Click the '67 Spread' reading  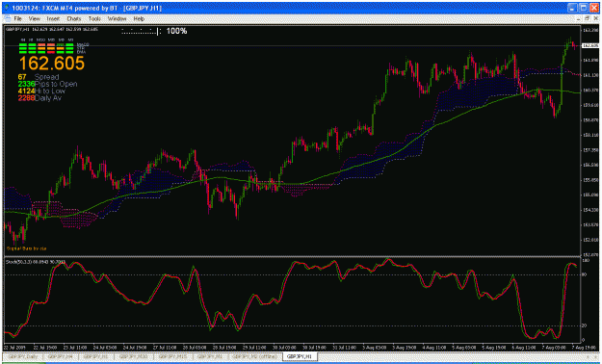click(39, 77)
